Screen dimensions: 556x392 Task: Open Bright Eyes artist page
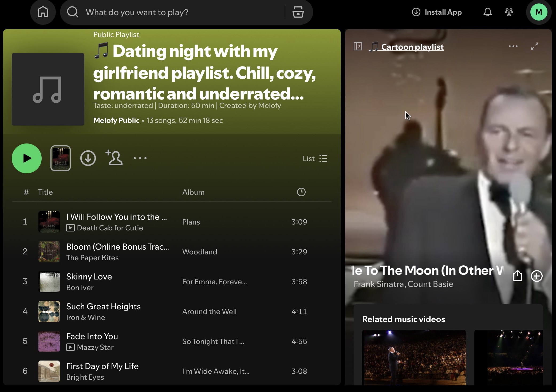tap(85, 377)
